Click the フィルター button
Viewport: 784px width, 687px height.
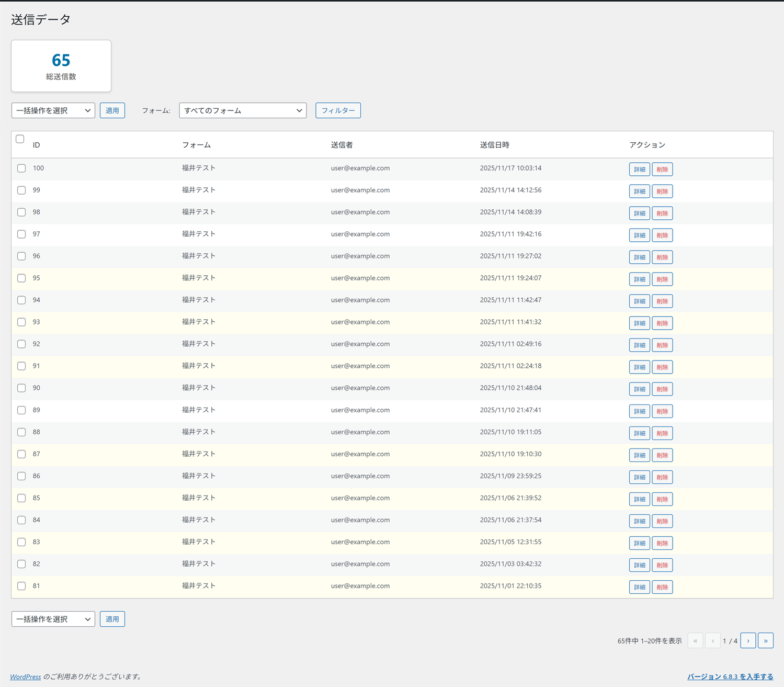tap(338, 110)
